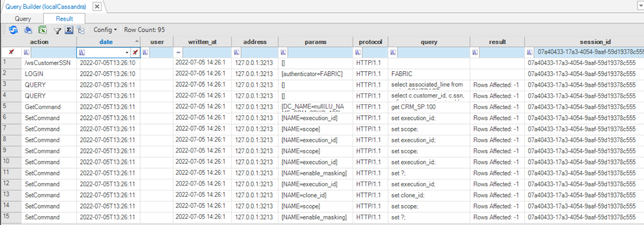Clear the date column filter icon
This screenshot has height=225, width=644.
[x=135, y=52]
